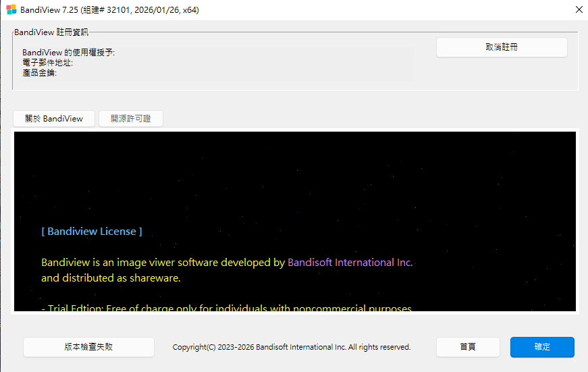Click the BandiView 的使用權授予 label
This screenshot has height=372, width=588.
click(69, 53)
